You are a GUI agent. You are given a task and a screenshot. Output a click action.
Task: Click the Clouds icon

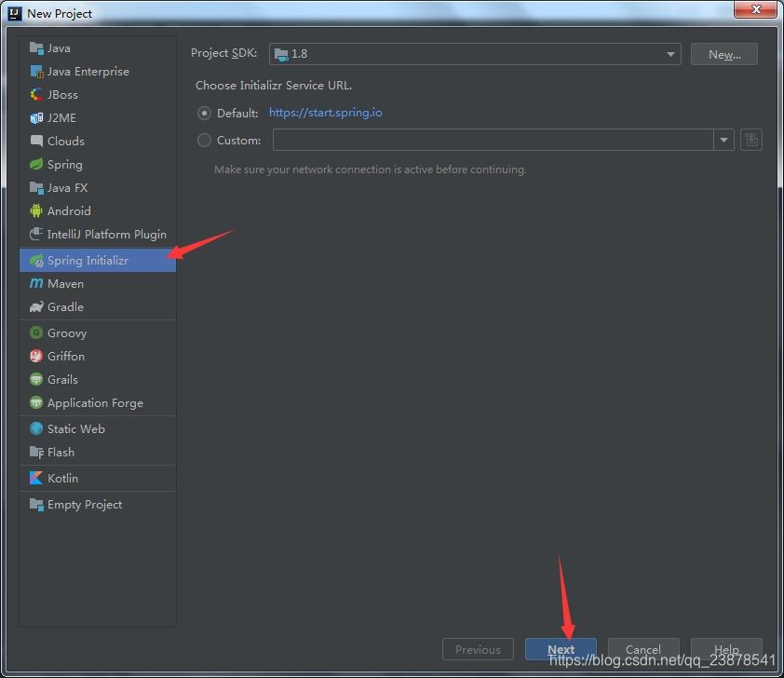pos(36,141)
